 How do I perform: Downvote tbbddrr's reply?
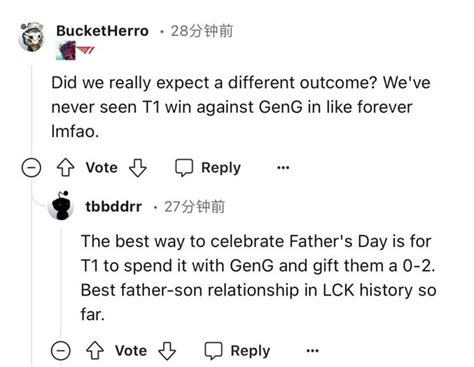167,350
